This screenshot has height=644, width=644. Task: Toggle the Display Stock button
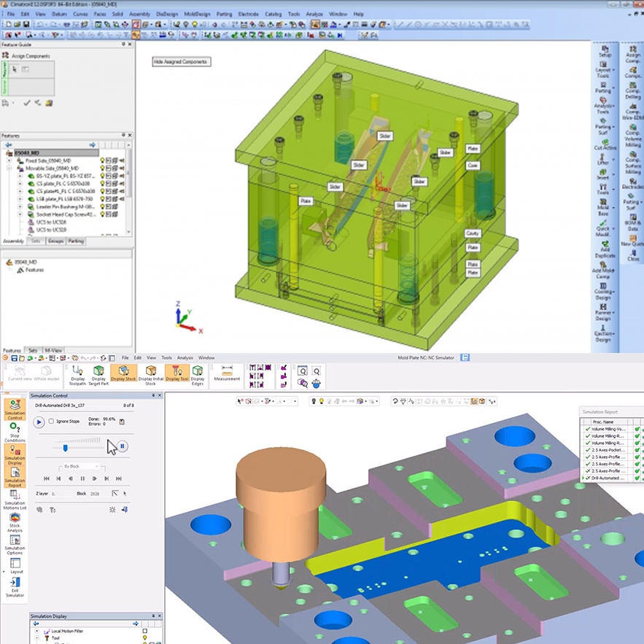click(x=123, y=373)
